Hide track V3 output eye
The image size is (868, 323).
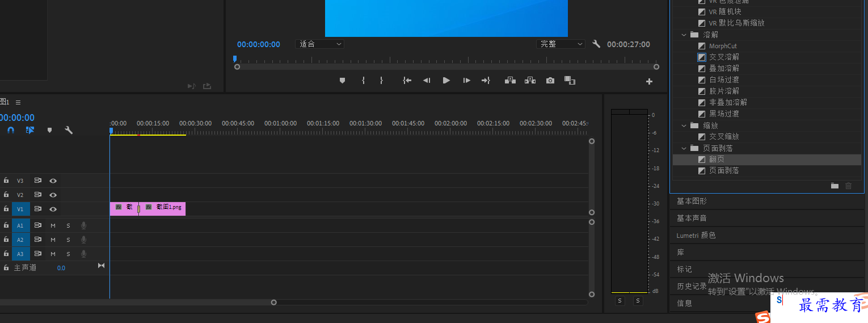(x=53, y=181)
